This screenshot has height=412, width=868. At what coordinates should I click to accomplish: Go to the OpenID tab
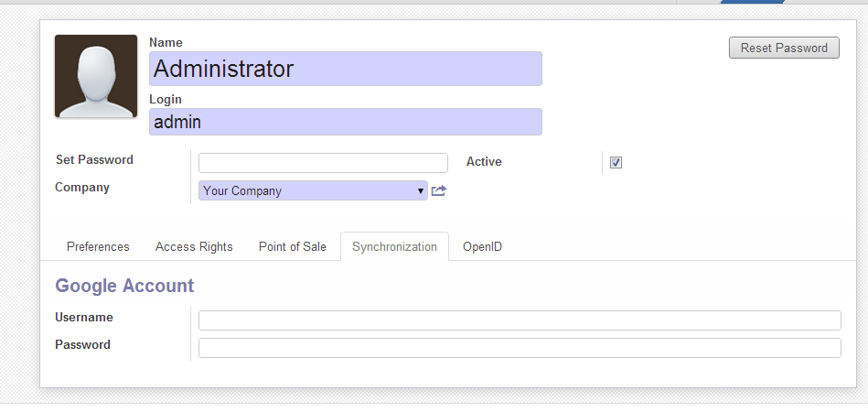pos(482,246)
